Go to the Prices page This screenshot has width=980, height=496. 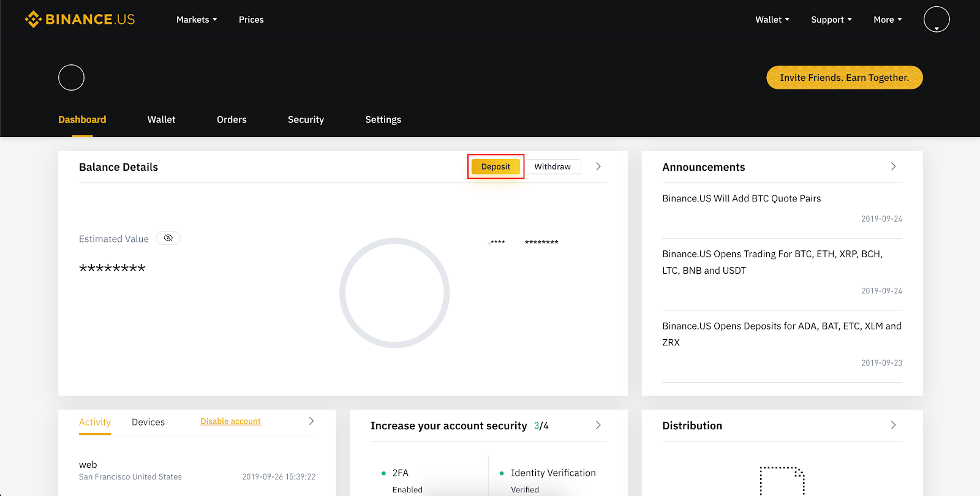[251, 20]
